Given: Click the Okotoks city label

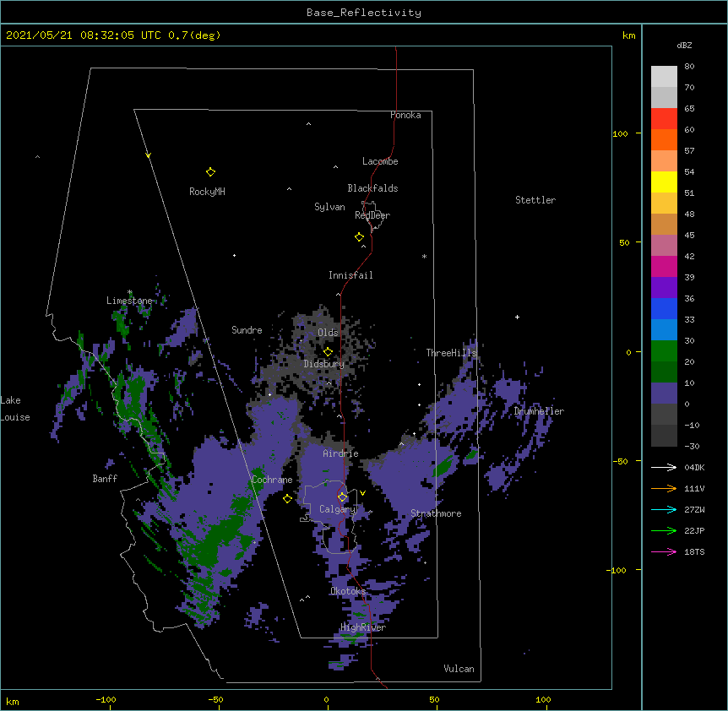Looking at the screenshot, I should tap(348, 591).
